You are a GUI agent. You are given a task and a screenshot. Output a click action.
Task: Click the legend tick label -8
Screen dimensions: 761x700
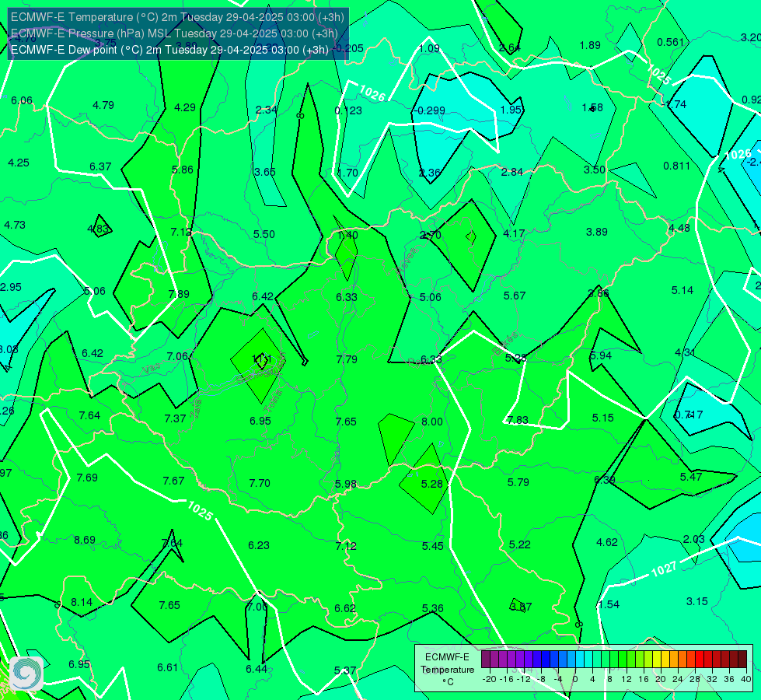541,679
